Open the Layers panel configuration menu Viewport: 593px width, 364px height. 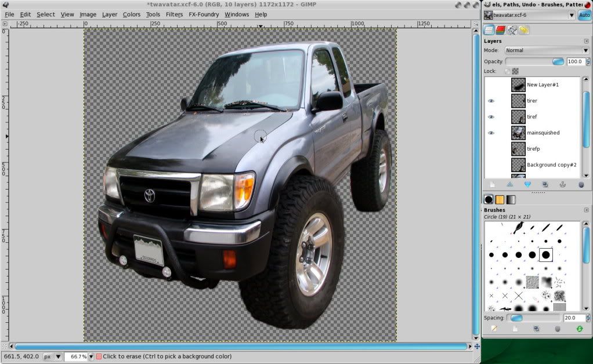(586, 41)
